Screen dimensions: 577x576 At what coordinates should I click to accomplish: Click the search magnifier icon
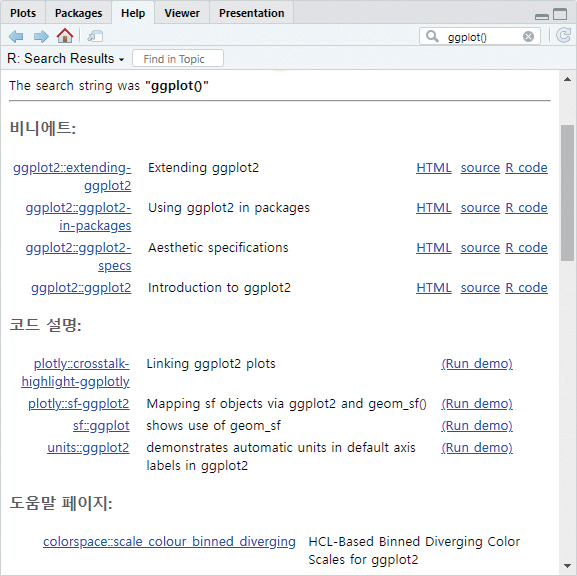click(x=432, y=36)
